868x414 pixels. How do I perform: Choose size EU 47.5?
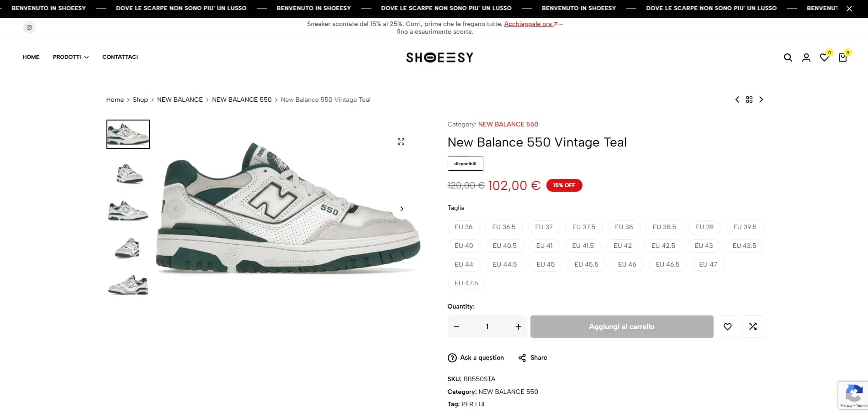pos(466,283)
